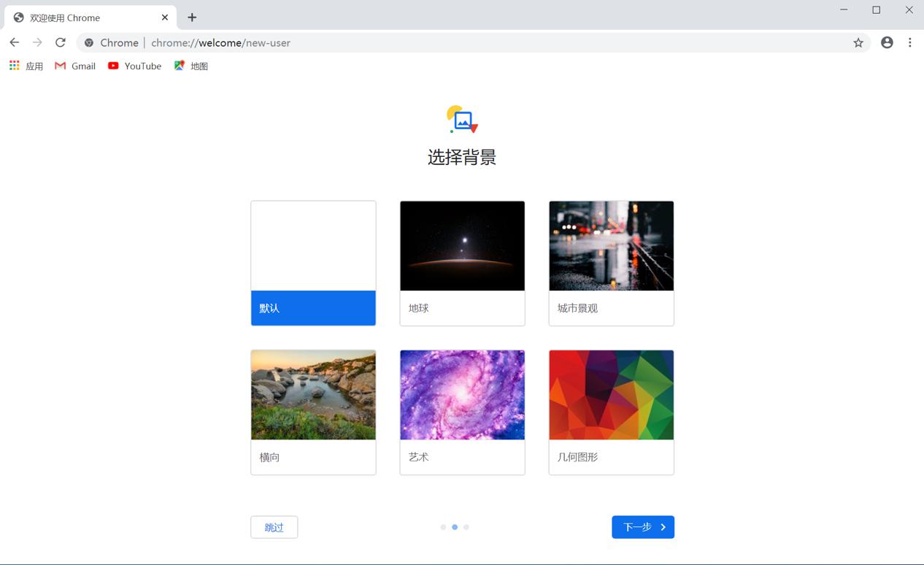Viewport: 924px width, 565px height.
Task: Open the YouTube bookmark on the bookmarks bar
Action: coord(134,66)
